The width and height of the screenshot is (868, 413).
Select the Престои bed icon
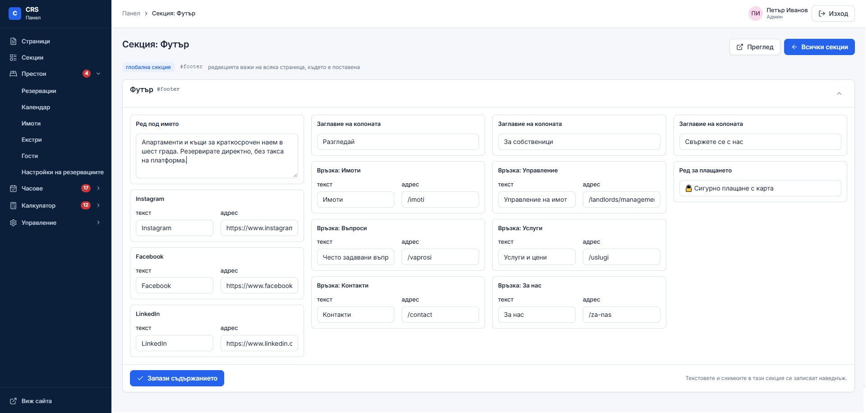pyautogui.click(x=14, y=74)
